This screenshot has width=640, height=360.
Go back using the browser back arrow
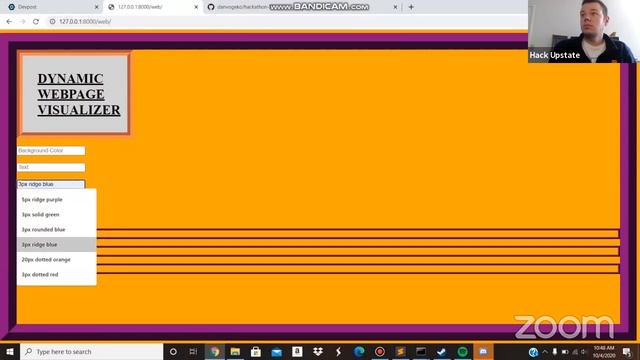(x=9, y=22)
